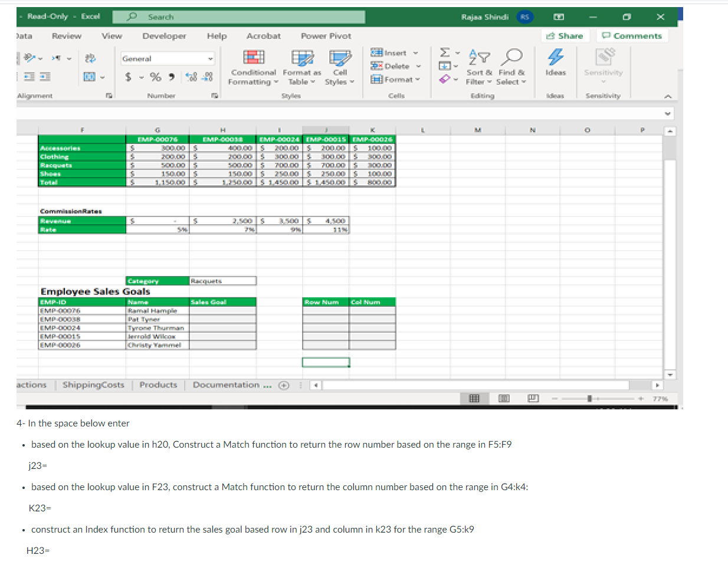This screenshot has height=568, width=728.
Task: Click the Orientation text rotation icon
Action: [29, 58]
